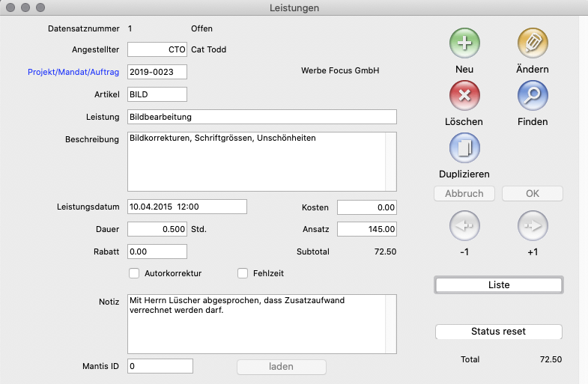
Task: Click the Liste button
Action: pyautogui.click(x=499, y=285)
